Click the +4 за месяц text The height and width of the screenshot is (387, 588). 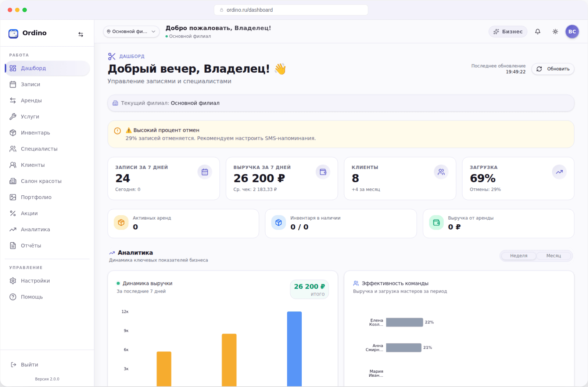click(x=366, y=189)
